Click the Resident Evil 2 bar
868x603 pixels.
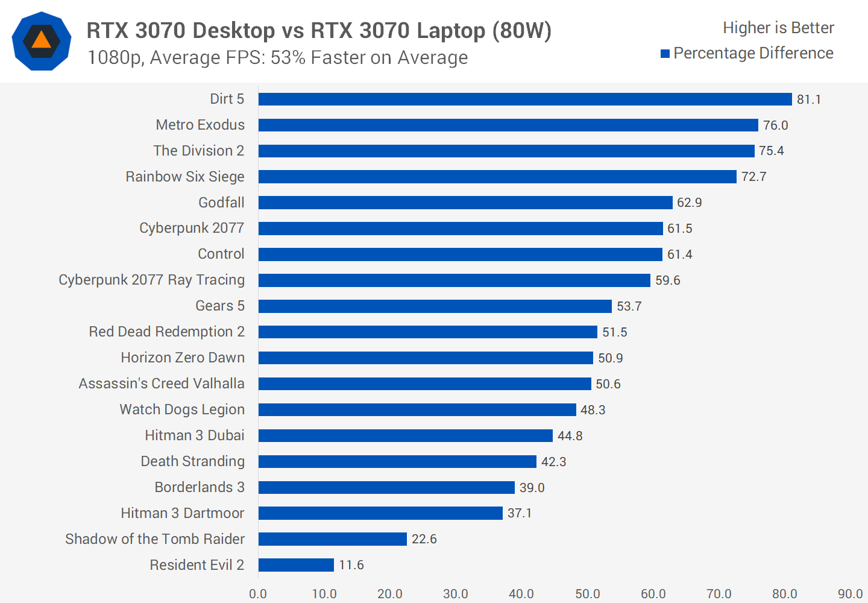tap(296, 565)
